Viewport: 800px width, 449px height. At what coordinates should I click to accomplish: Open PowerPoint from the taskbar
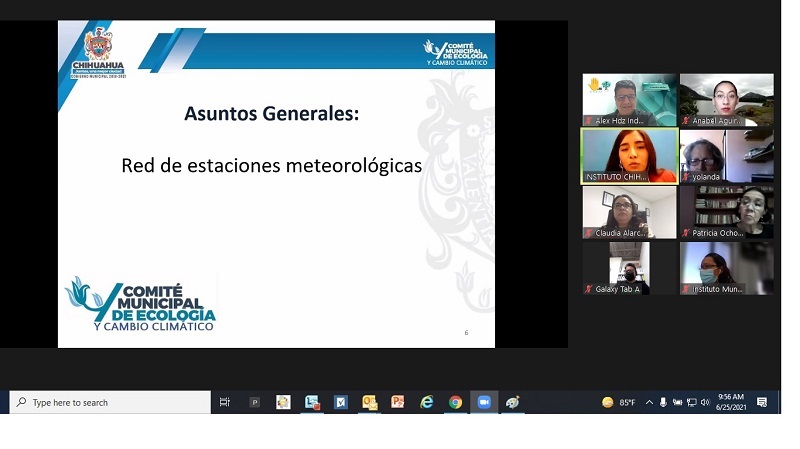pyautogui.click(x=397, y=402)
